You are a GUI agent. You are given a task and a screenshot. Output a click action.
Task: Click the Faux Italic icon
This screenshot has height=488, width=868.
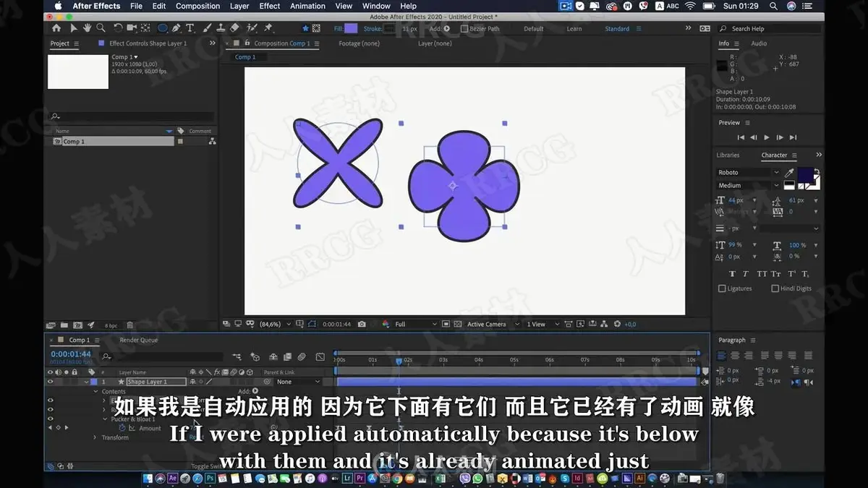point(746,274)
